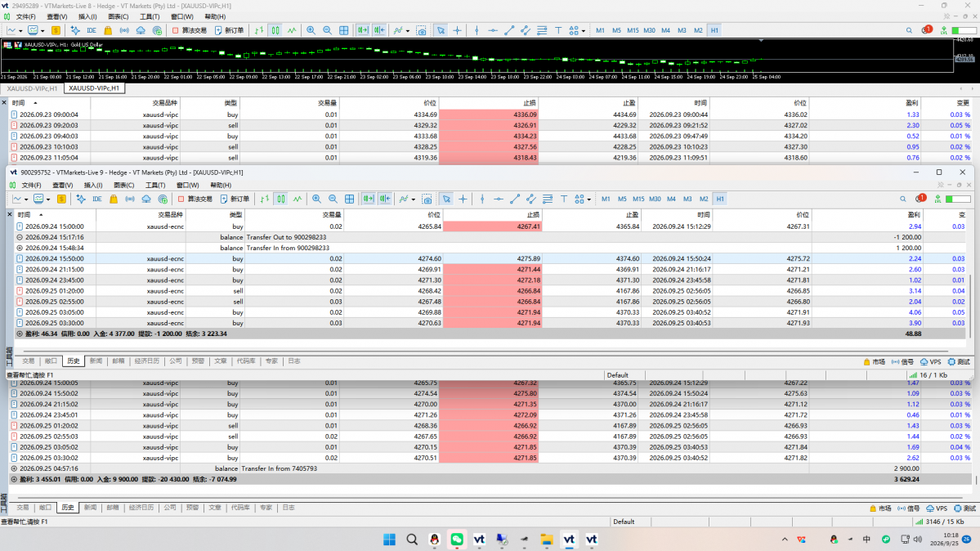Expand Transfer In from 7405793 balance row
Viewport: 980px width, 551px height.
click(14, 468)
